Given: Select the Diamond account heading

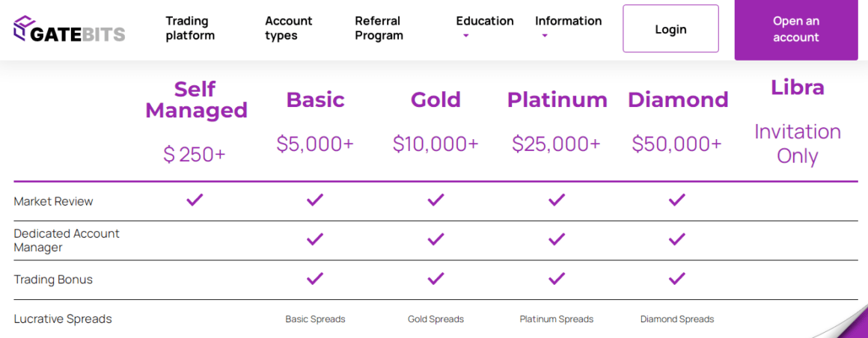Looking at the screenshot, I should (678, 99).
